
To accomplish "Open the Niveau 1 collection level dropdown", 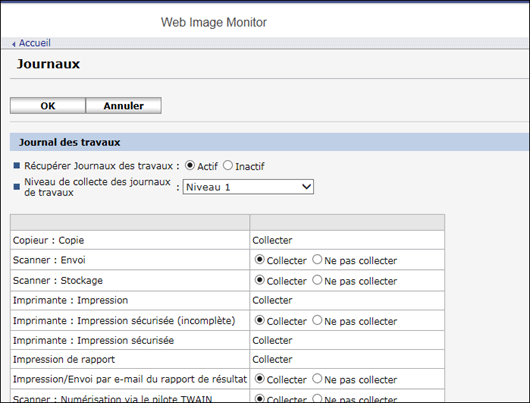I will (x=248, y=187).
